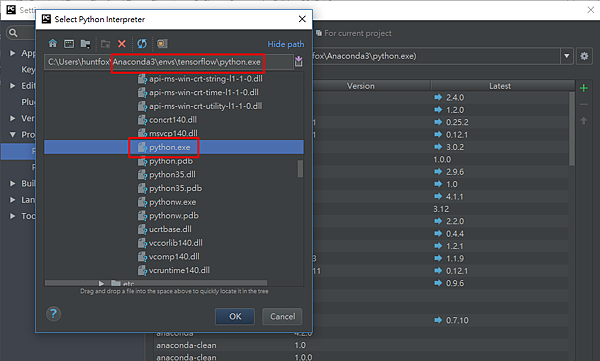Expand the Ver settings category arrow
Image resolution: width=600 pixels, height=361 pixels.
[13, 118]
